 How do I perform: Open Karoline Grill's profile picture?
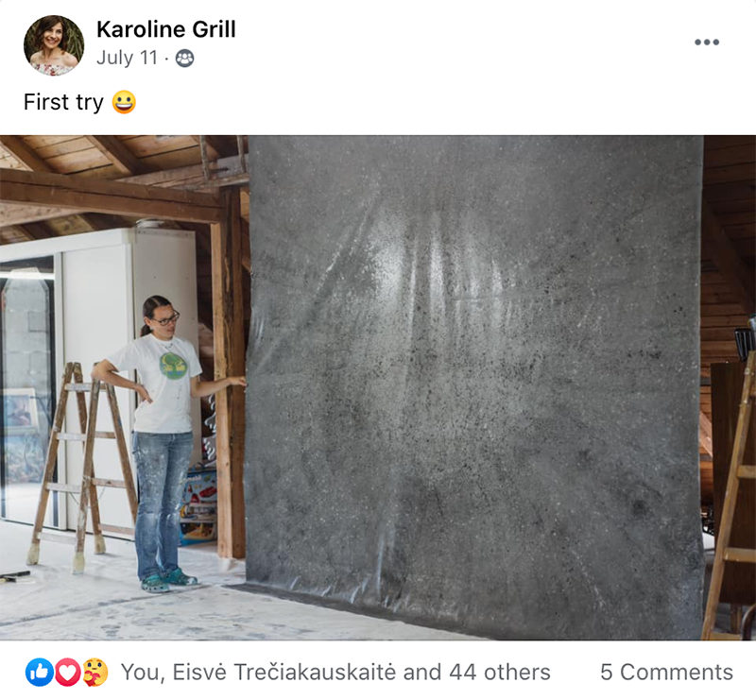coord(54,45)
